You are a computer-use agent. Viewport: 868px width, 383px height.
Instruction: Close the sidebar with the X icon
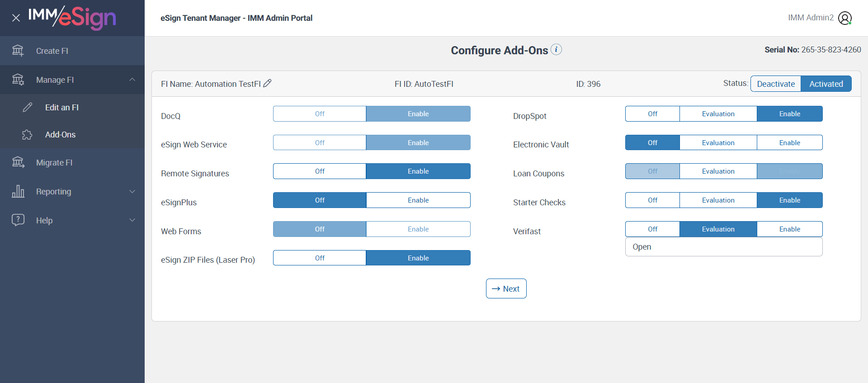coord(16,18)
